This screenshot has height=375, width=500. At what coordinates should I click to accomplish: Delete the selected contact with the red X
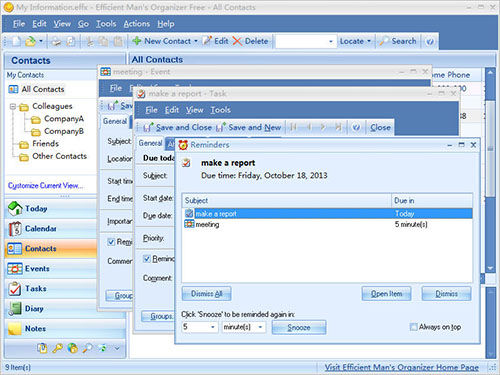(x=250, y=41)
